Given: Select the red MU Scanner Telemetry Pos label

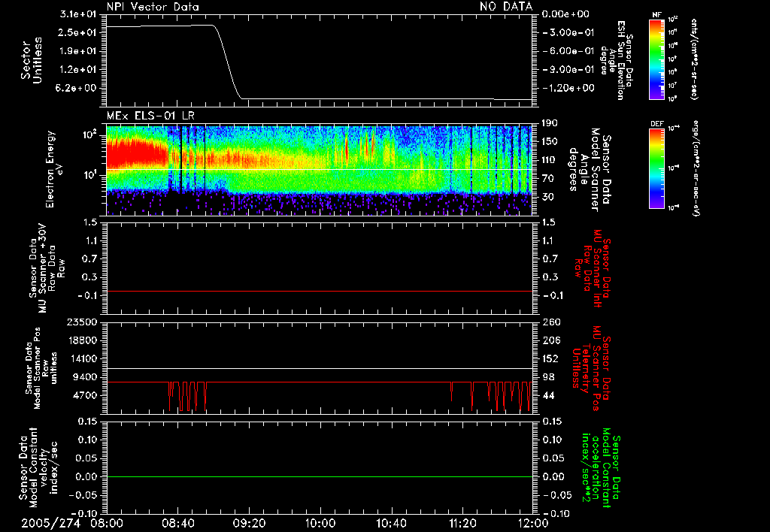Looking at the screenshot, I should pos(591,368).
